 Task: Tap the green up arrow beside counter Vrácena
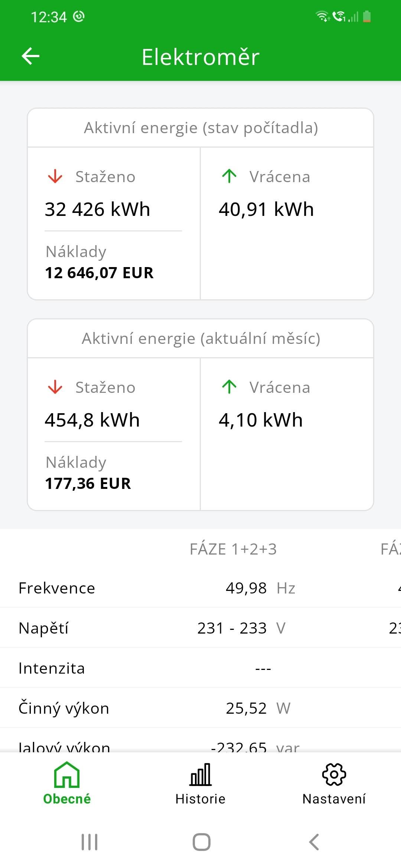[x=229, y=177]
